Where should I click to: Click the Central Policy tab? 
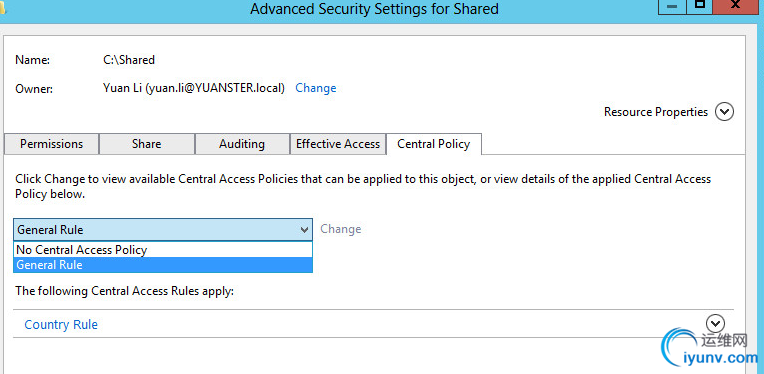point(434,144)
